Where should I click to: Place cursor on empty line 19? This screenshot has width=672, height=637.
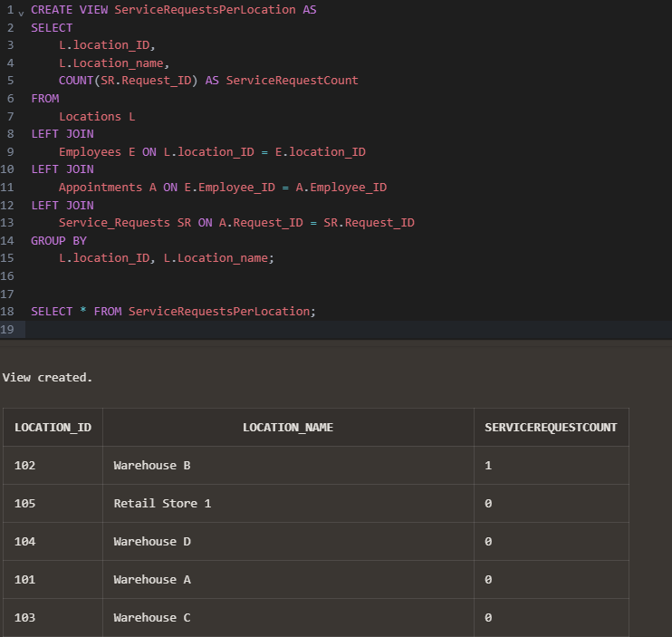(x=348, y=330)
